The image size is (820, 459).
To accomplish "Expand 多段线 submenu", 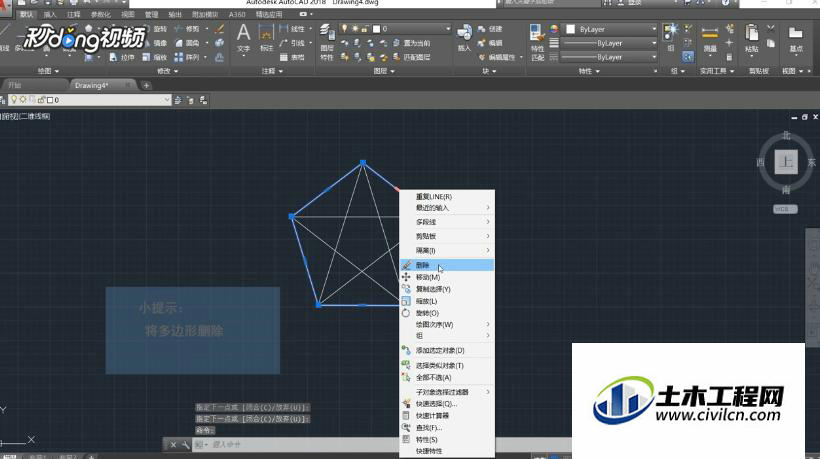I will tap(447, 222).
